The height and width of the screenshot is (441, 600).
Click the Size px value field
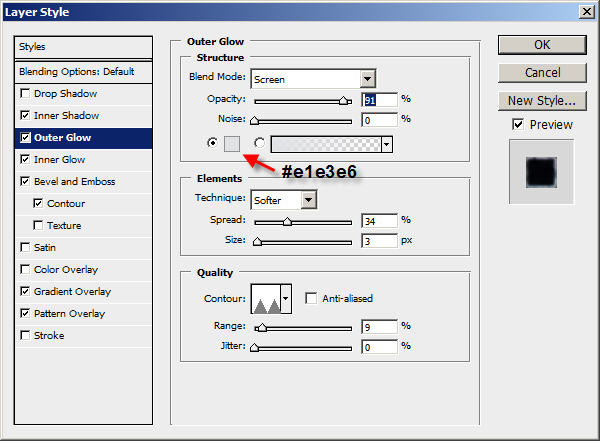point(380,241)
